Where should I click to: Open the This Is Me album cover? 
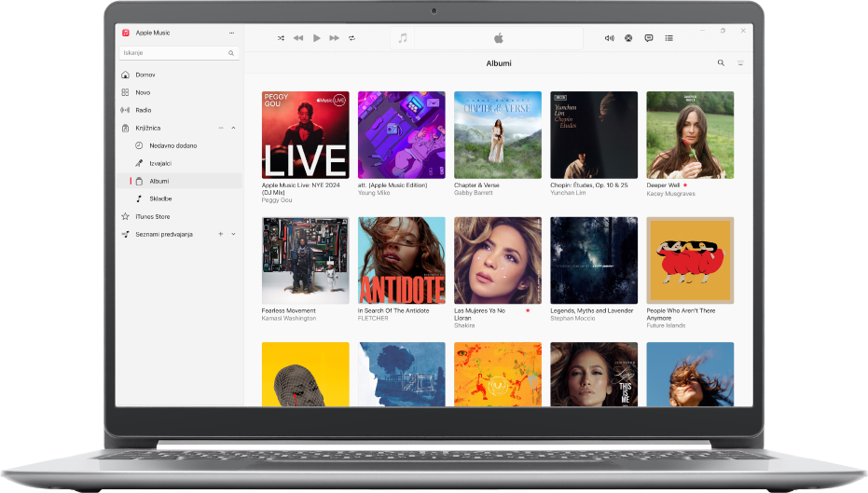coord(594,374)
